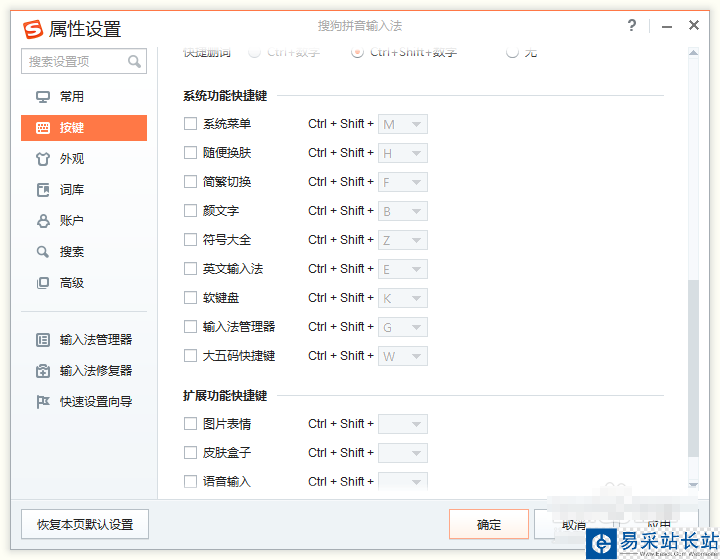The height and width of the screenshot is (560, 720).
Task: Start the 快速设置向导 from sidebar
Action: coord(84,402)
